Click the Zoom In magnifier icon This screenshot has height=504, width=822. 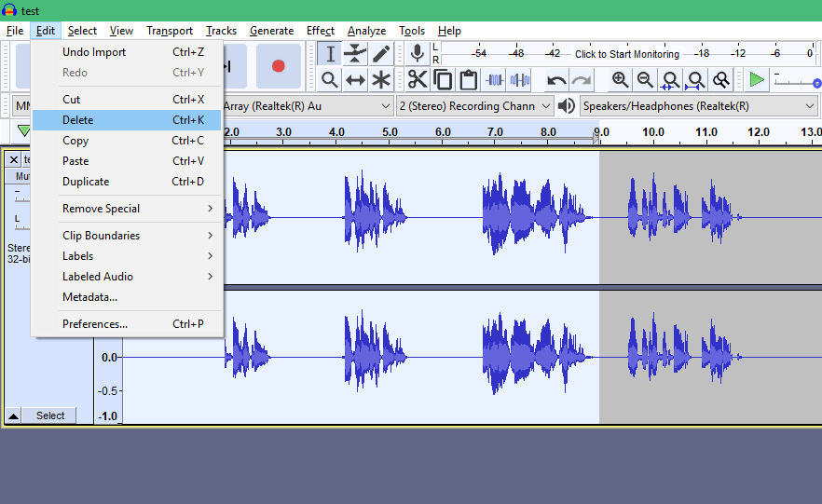[620, 80]
